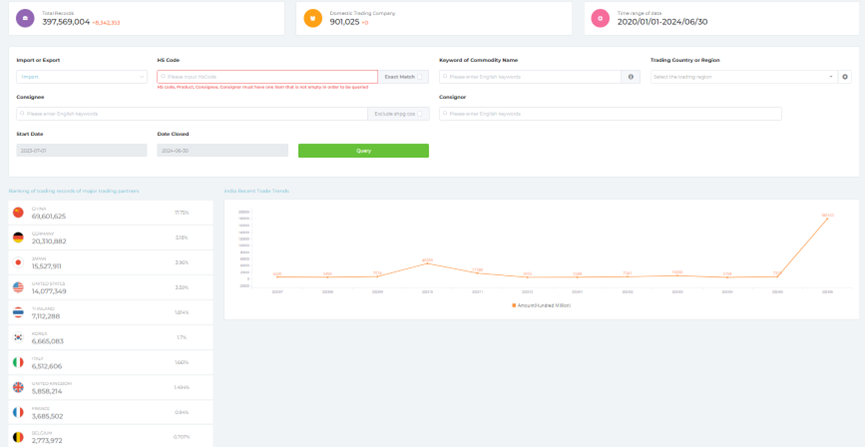
Task: Click the purple Total Records icon
Action: pyautogui.click(x=26, y=18)
